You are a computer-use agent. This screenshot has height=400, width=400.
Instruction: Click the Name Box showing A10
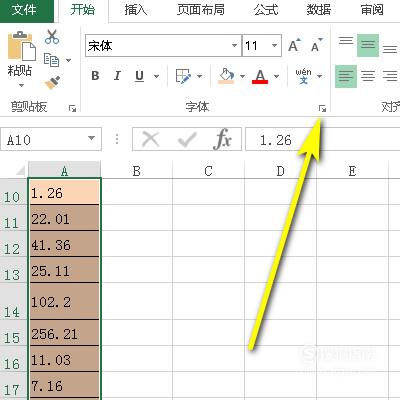tap(51, 139)
